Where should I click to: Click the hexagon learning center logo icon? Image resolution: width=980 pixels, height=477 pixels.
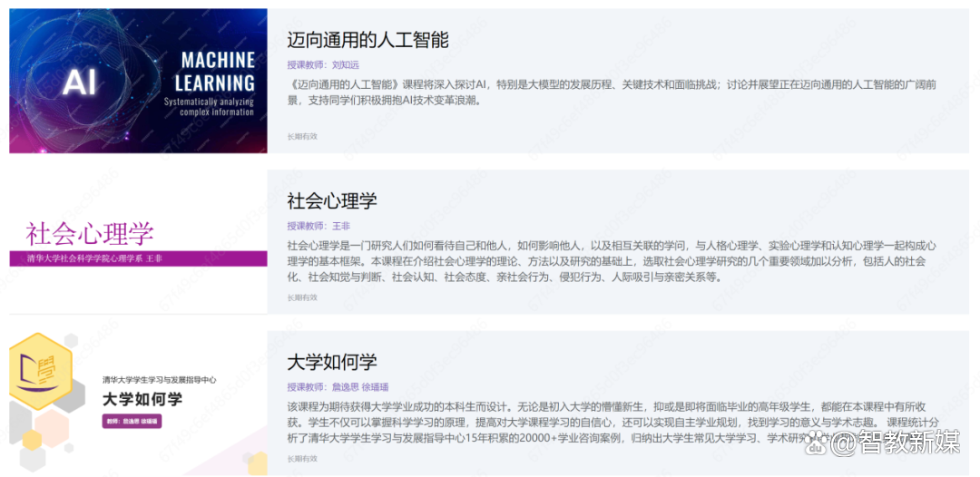click(x=40, y=372)
